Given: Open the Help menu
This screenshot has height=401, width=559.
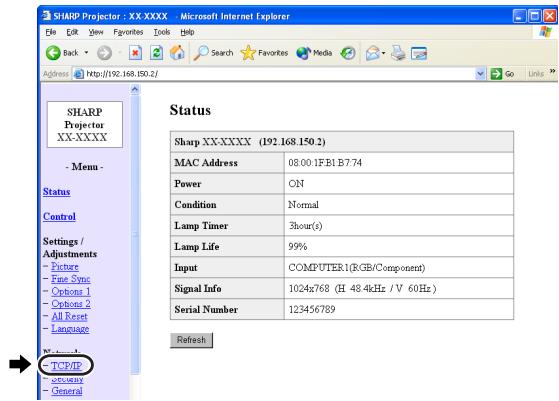Looking at the screenshot, I should tap(187, 32).
